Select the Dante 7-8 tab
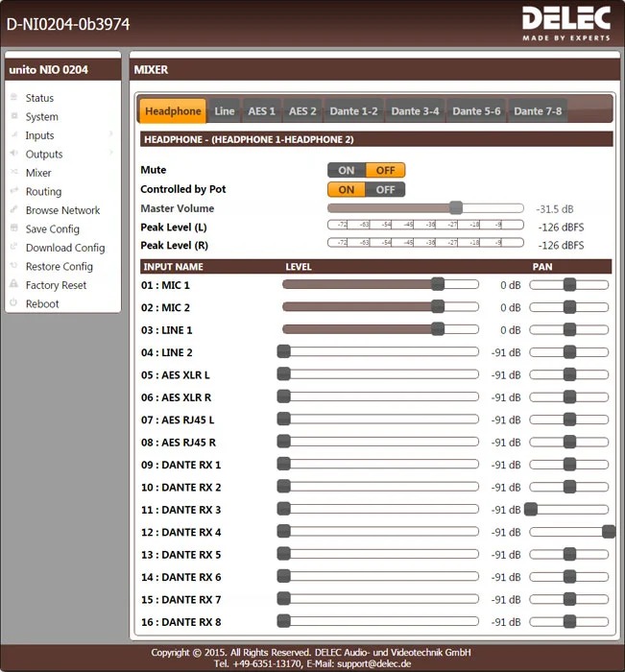The width and height of the screenshot is (625, 672). coord(538,111)
